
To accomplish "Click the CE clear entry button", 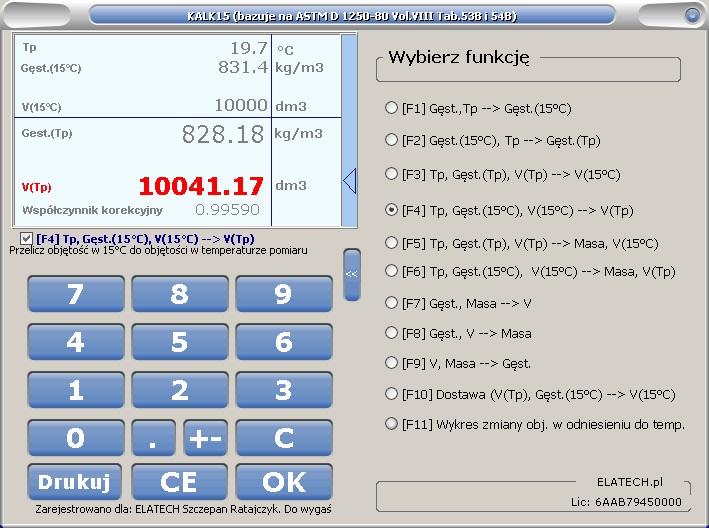I will (x=180, y=482).
